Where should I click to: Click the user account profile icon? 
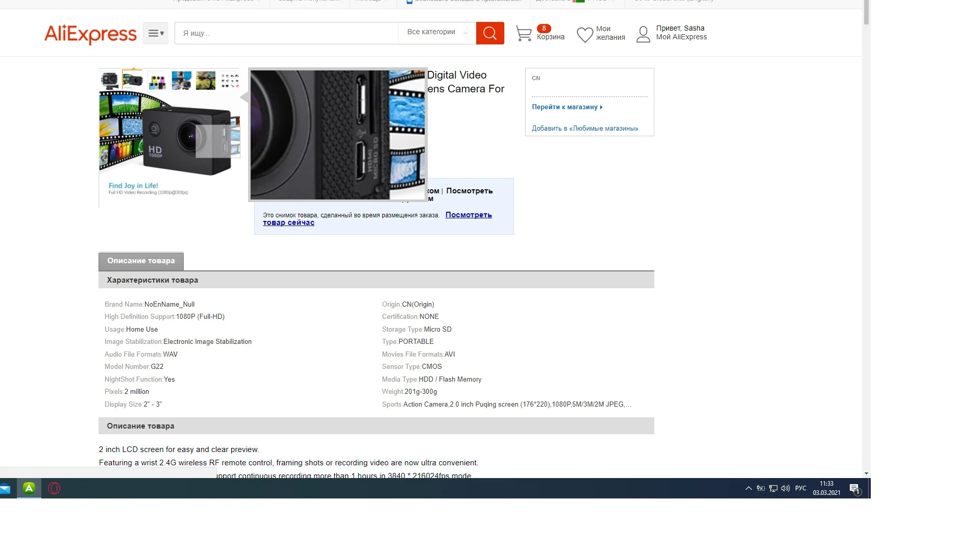click(643, 34)
